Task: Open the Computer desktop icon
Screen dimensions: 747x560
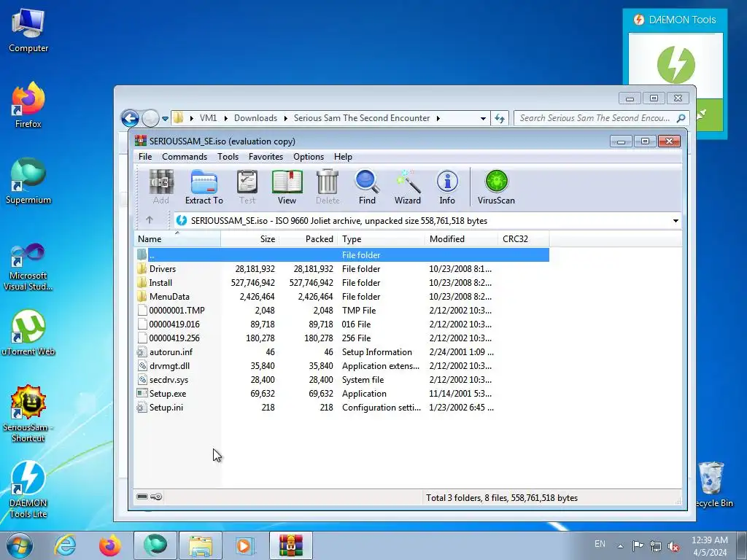Action: [x=28, y=31]
